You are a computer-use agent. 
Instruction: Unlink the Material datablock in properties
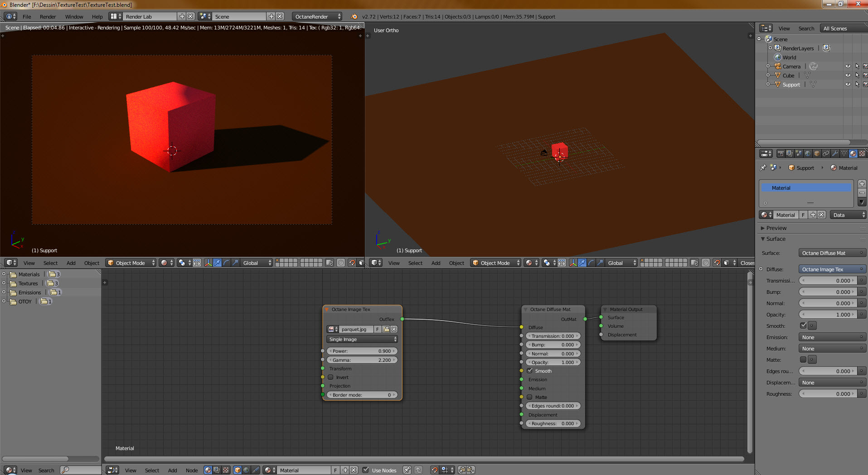tap(821, 215)
